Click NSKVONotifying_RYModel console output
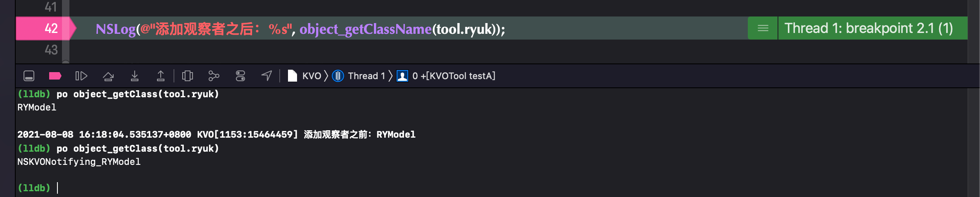Screen dimensions: 980x197 79,162
